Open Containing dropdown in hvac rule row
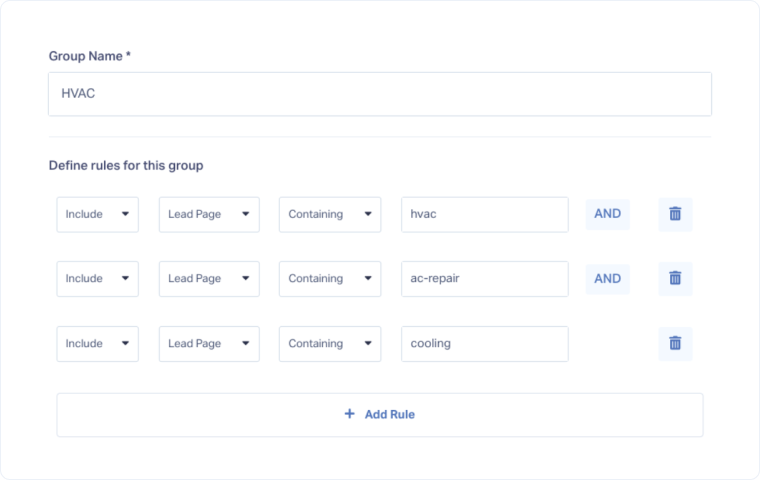 (330, 214)
